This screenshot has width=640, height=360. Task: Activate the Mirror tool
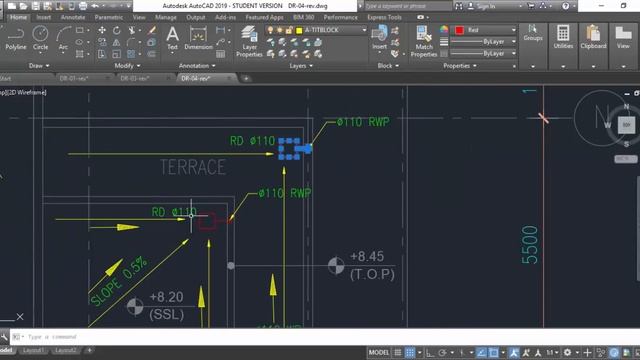117,42
